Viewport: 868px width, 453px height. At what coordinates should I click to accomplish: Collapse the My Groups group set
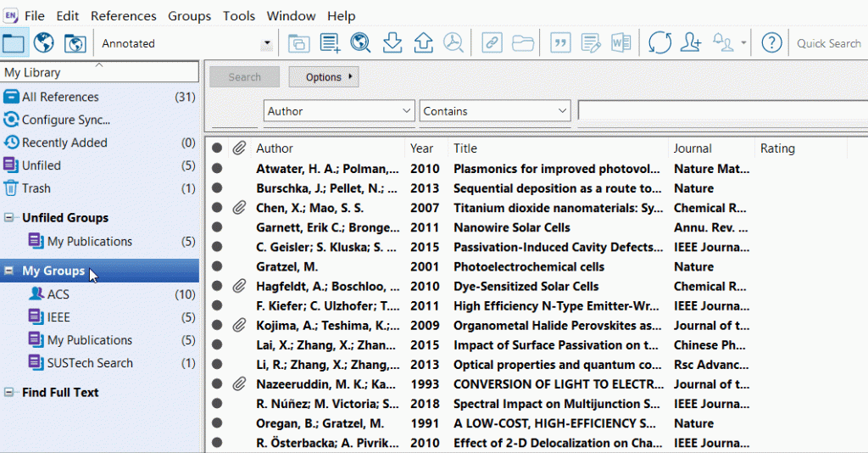pyautogui.click(x=8, y=271)
